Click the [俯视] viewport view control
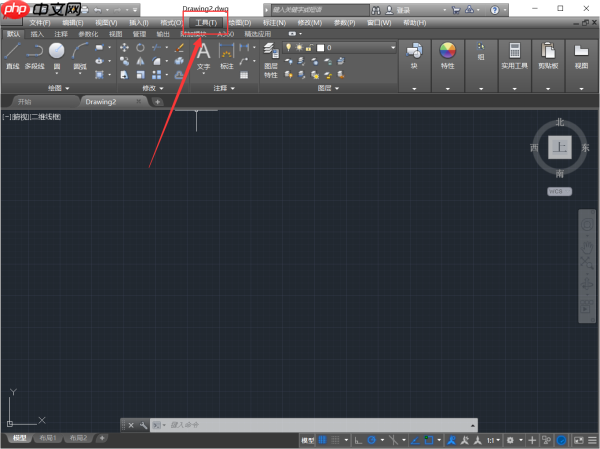This screenshot has width=600, height=449. pyautogui.click(x=21, y=117)
